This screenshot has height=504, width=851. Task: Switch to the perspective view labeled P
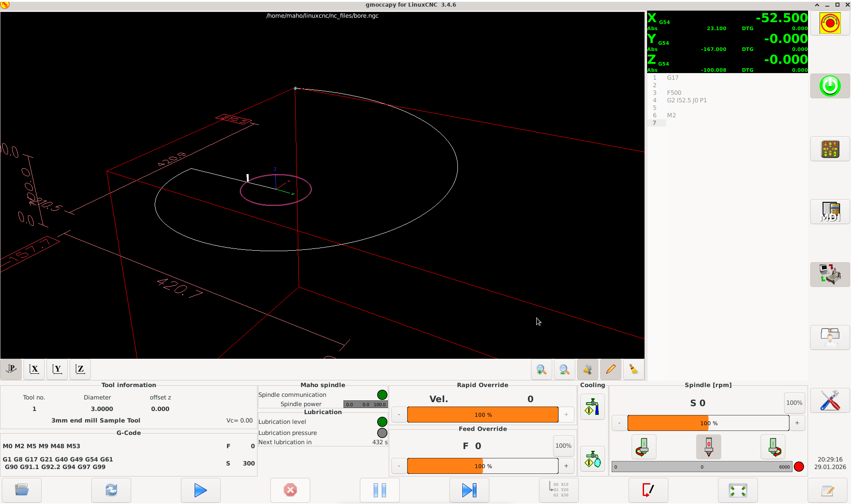click(11, 369)
